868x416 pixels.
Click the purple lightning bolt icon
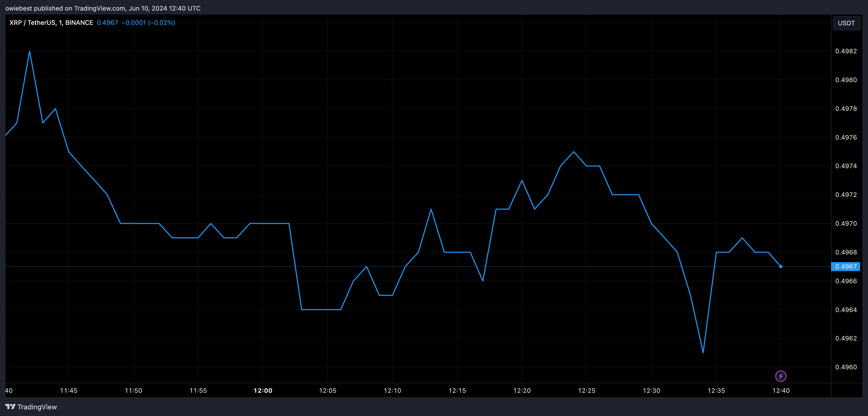[x=781, y=376]
